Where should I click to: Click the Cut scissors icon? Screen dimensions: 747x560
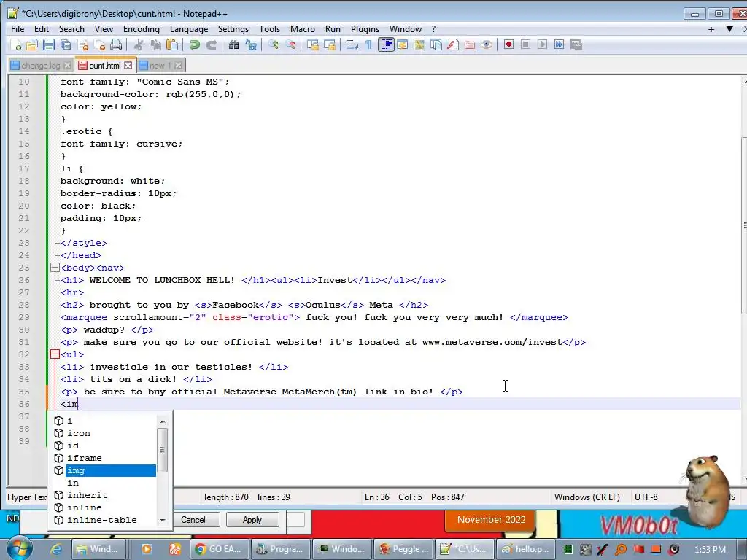139,44
